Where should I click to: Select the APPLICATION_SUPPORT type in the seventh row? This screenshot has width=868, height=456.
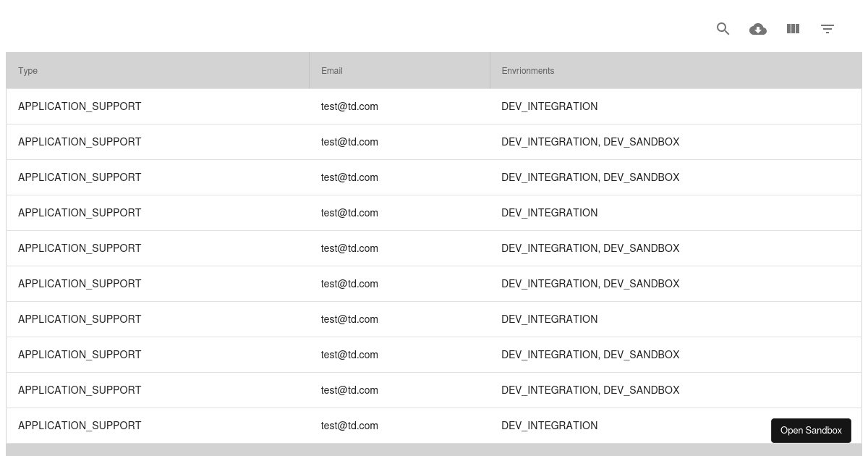pyautogui.click(x=80, y=319)
